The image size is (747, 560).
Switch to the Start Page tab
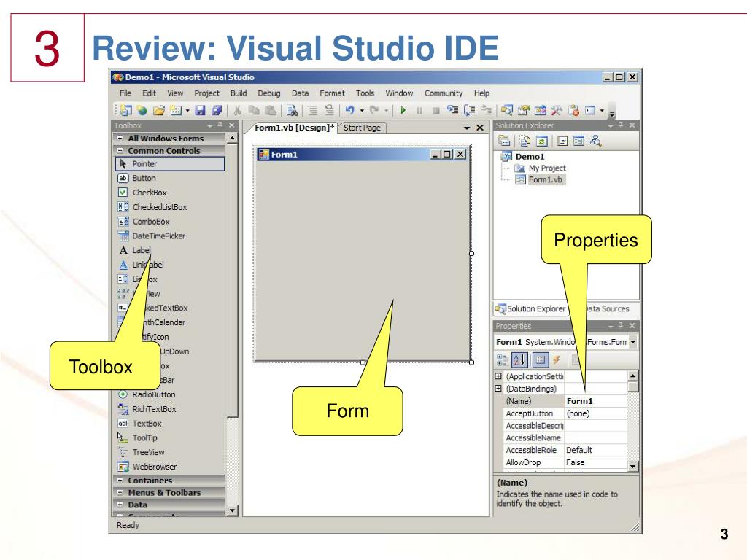coord(362,128)
